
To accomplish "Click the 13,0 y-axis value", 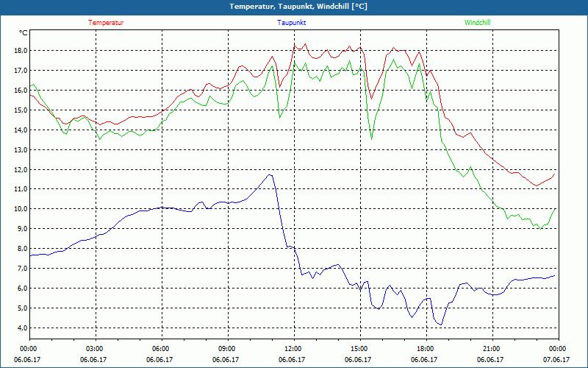I will 21,150.
